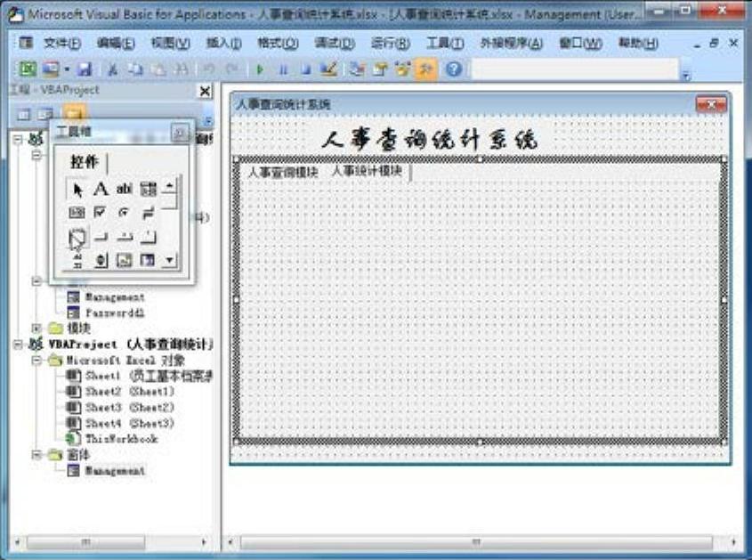Toggle the highlighted Toolbox toolbar icon
Screen dimensions: 752x560
click(426, 69)
